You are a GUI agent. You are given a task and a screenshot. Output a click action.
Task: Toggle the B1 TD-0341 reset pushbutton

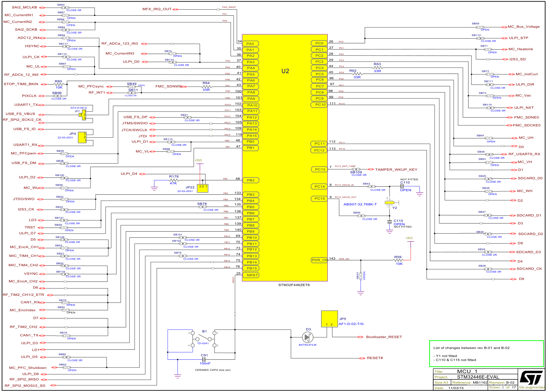(x=204, y=336)
